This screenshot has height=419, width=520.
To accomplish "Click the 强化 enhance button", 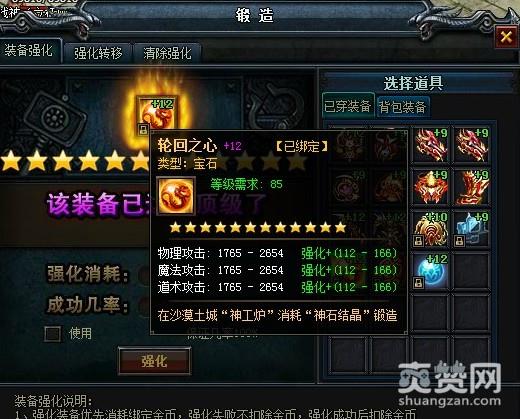I will click(154, 361).
